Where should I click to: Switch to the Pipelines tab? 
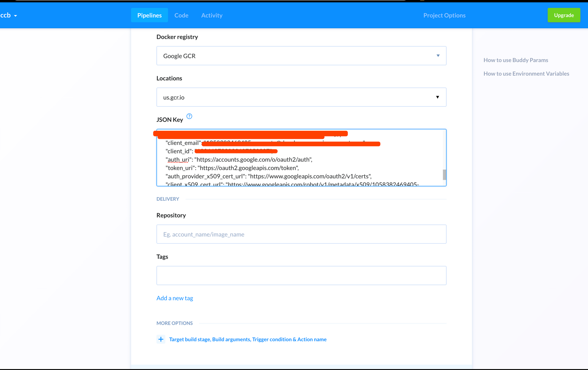(x=149, y=15)
